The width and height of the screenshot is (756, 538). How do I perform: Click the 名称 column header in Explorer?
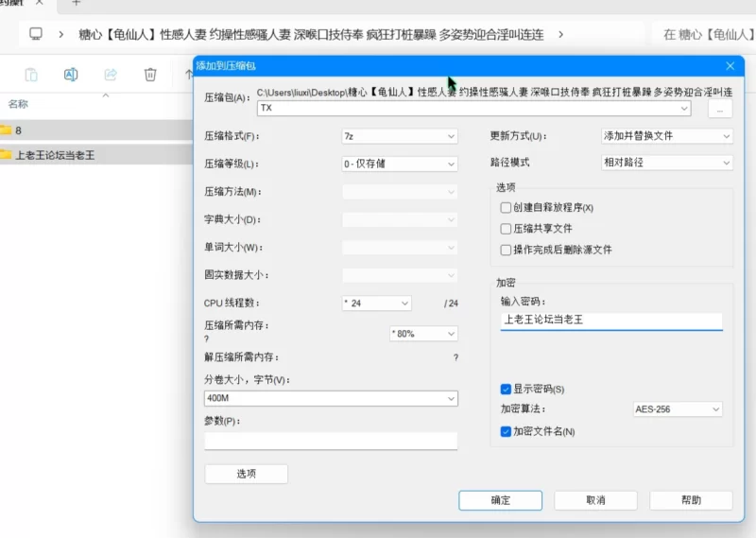point(18,104)
